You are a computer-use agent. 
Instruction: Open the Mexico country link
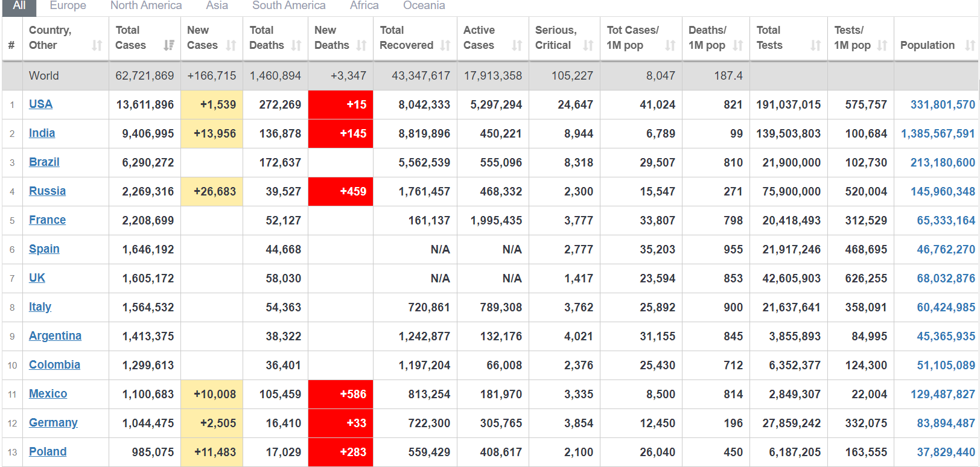click(x=48, y=393)
